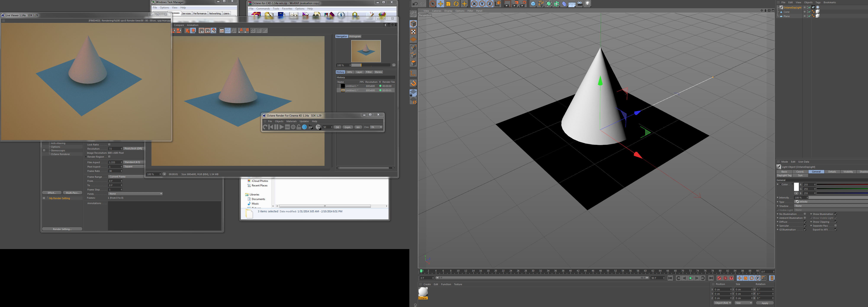Click the Camera object icon
The width and height of the screenshot is (868, 307).
pos(580,4)
